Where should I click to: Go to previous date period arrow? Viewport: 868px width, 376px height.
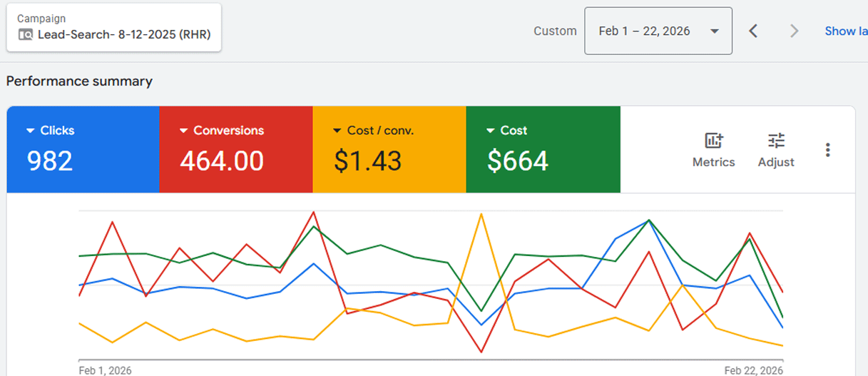(x=753, y=31)
